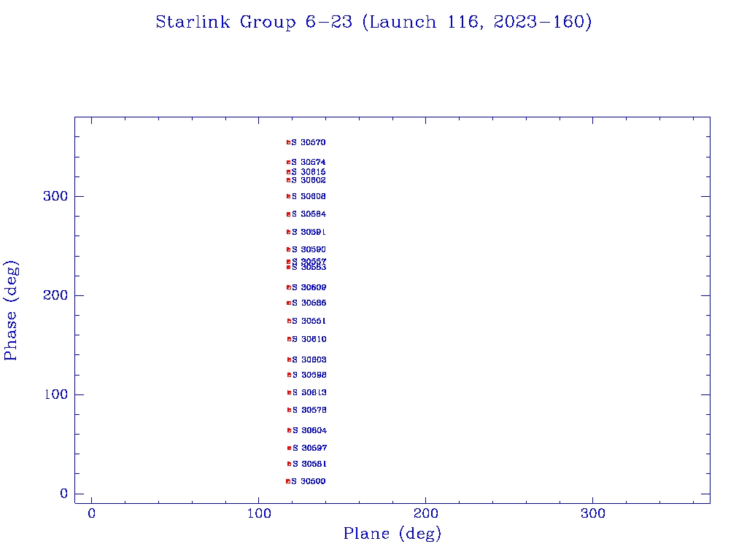
Task: Click the satellite label 'S 30578'
Action: tap(309, 410)
